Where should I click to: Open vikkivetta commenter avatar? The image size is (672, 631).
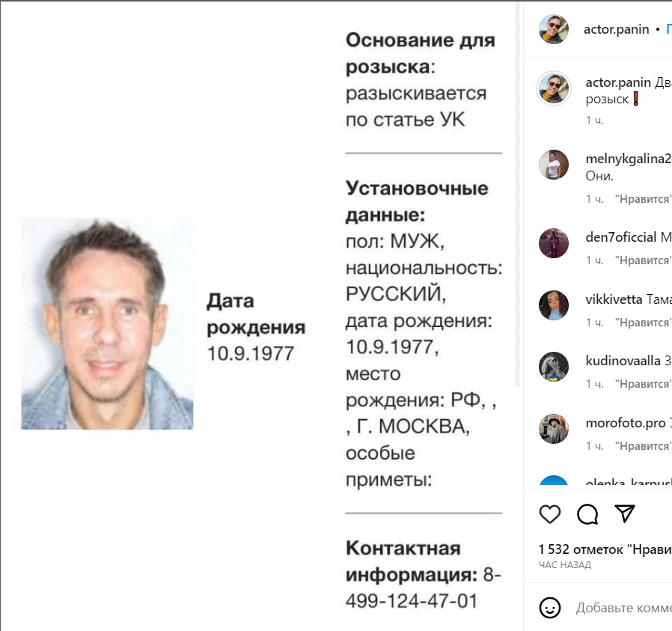click(554, 305)
